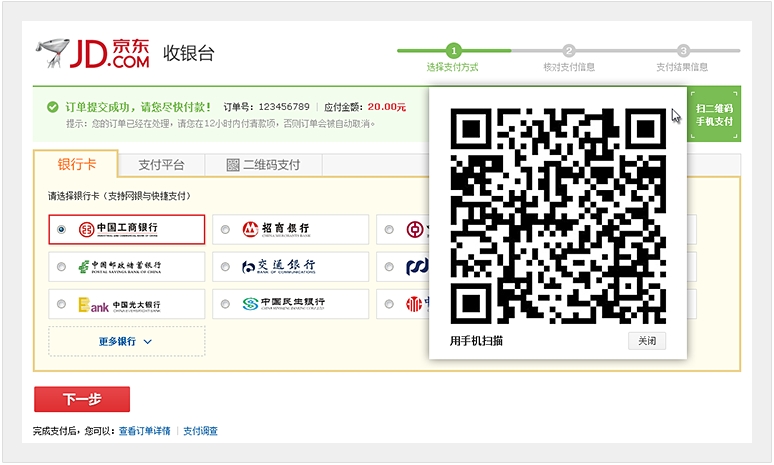Click the green 扫二维码手机支付 button
The image size is (774, 465).
click(714, 115)
